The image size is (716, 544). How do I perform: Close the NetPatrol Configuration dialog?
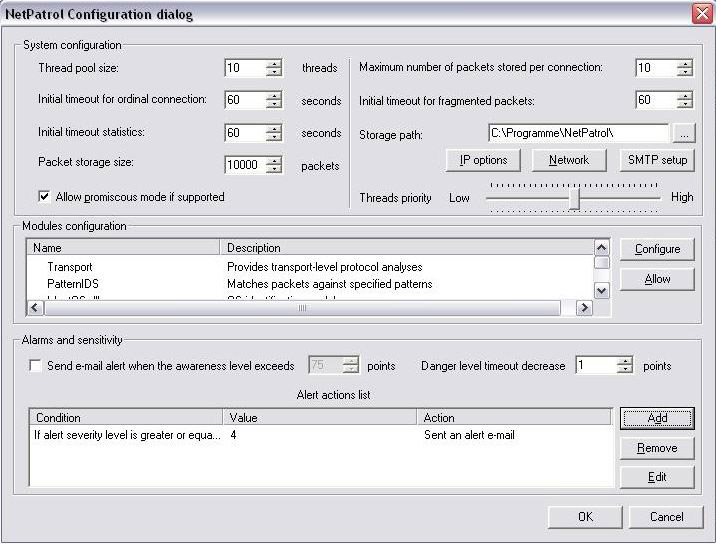pyautogui.click(x=702, y=14)
